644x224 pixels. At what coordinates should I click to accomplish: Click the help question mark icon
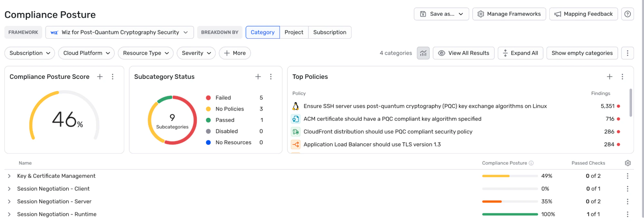627,14
